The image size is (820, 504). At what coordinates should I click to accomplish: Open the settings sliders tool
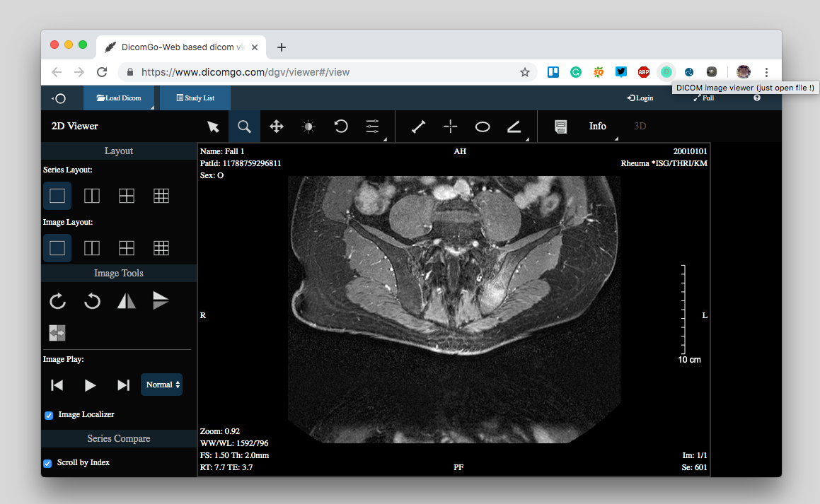[372, 127]
